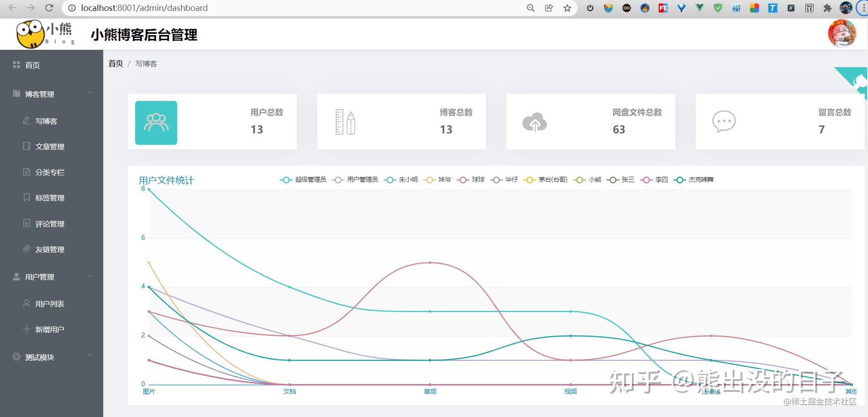Click the 友链管理 paperclip icon
Screen dimensions: 868x417
26,248
